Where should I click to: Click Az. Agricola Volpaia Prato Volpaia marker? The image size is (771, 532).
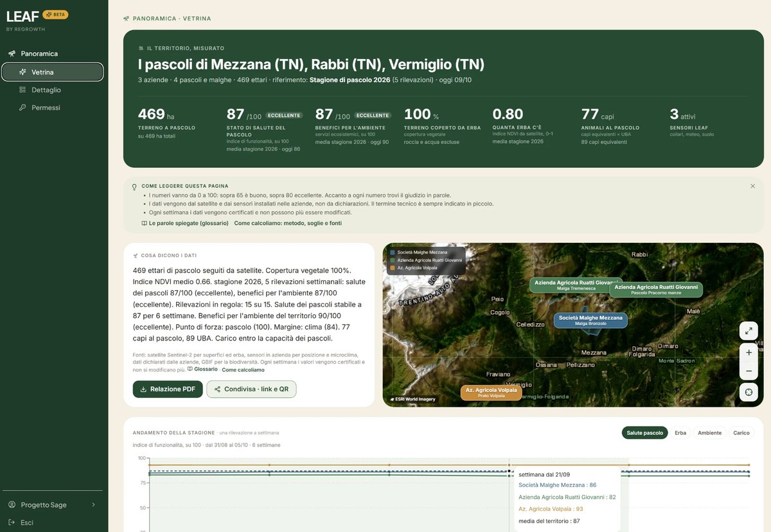tap(492, 393)
